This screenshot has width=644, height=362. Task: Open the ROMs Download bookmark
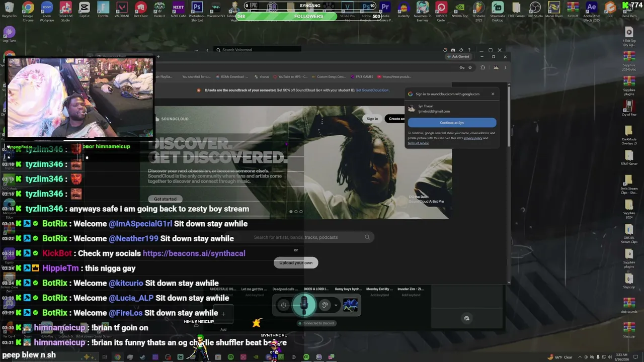(x=232, y=77)
